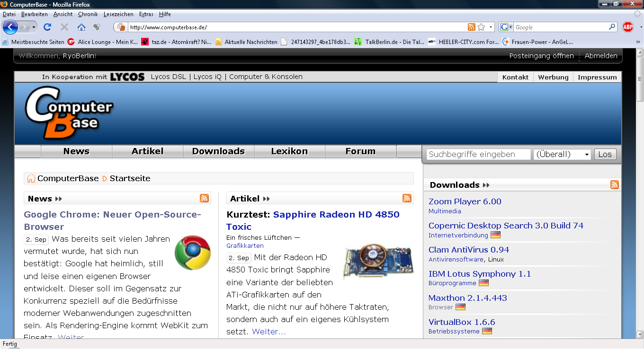
Task: Click the home icon in ComputerBase breadcrumb
Action: [x=31, y=178]
